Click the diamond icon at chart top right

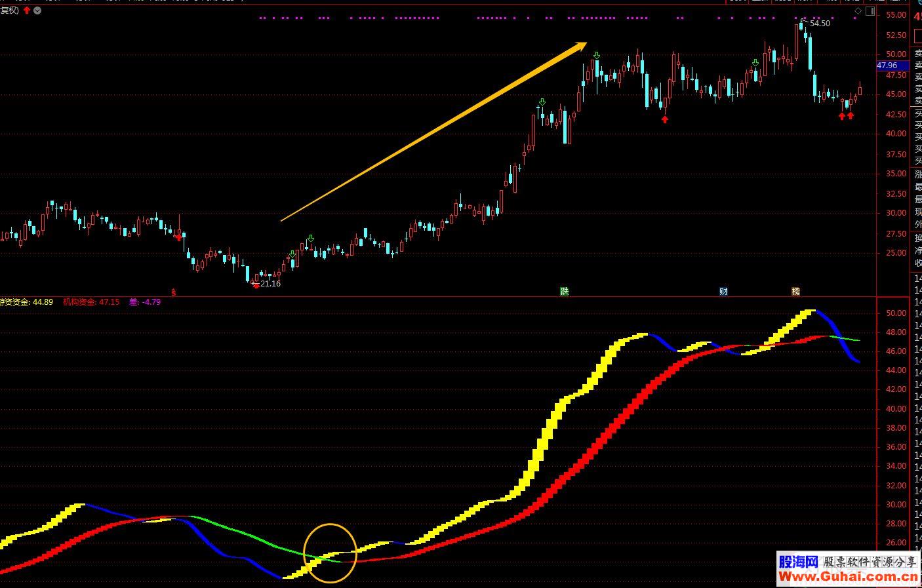click(x=858, y=11)
